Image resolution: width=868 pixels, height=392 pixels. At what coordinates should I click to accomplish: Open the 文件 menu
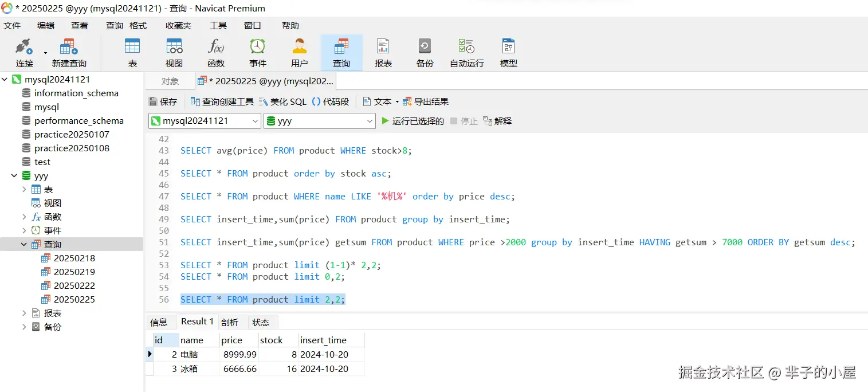12,25
